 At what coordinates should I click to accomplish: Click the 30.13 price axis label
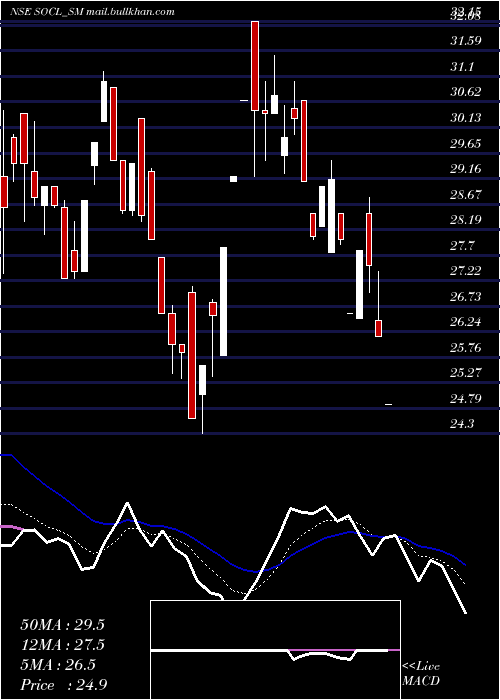pyautogui.click(x=466, y=117)
